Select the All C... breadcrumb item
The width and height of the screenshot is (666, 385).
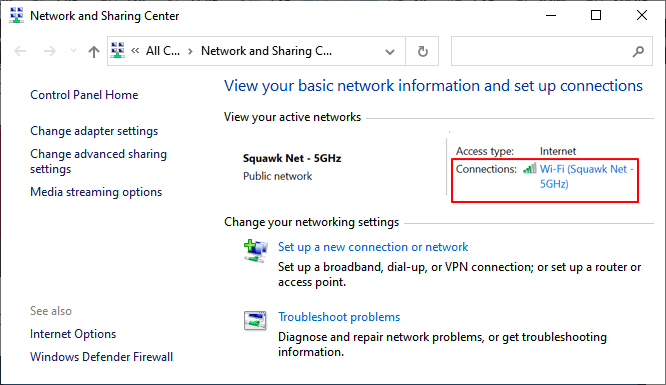[163, 51]
